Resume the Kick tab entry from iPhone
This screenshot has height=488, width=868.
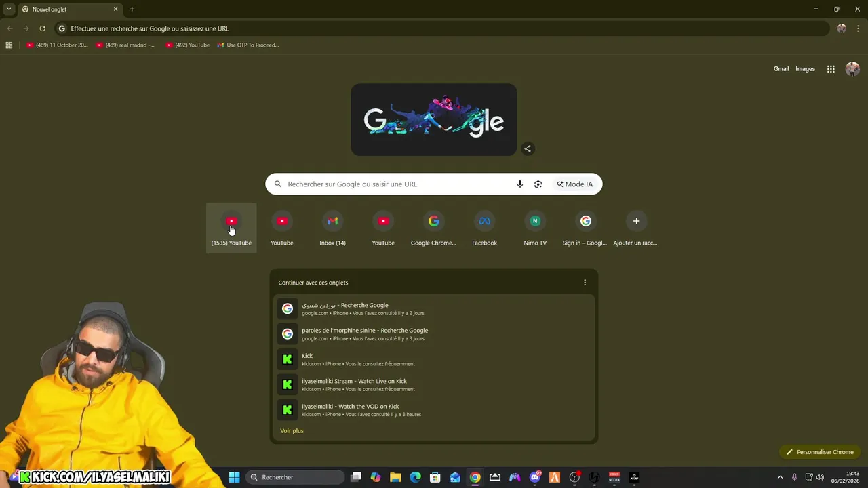pos(434,359)
